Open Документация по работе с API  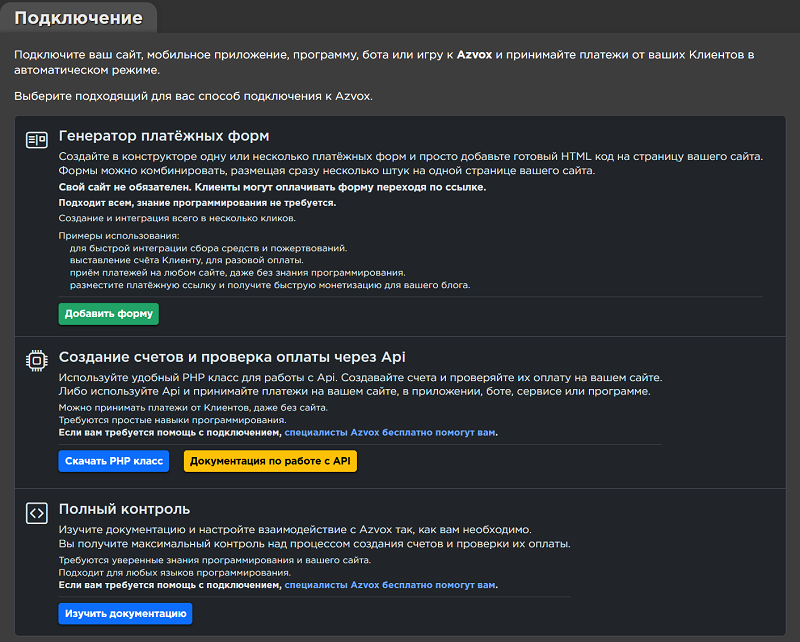pyautogui.click(x=270, y=461)
